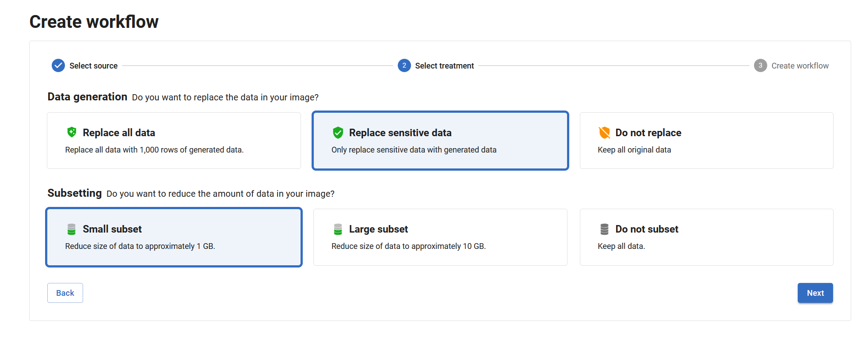The width and height of the screenshot is (868, 340).
Task: Choose the Do not subset option card
Action: [x=706, y=237]
